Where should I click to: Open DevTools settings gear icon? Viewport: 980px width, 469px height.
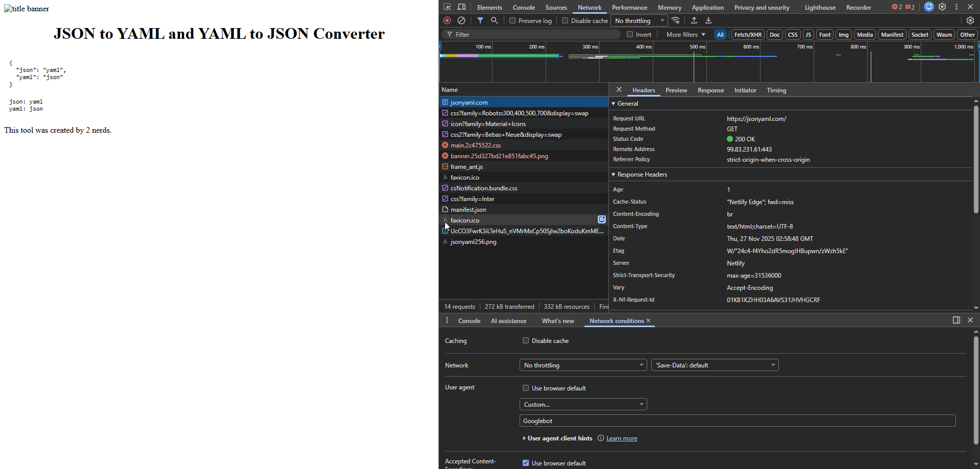[x=942, y=7]
